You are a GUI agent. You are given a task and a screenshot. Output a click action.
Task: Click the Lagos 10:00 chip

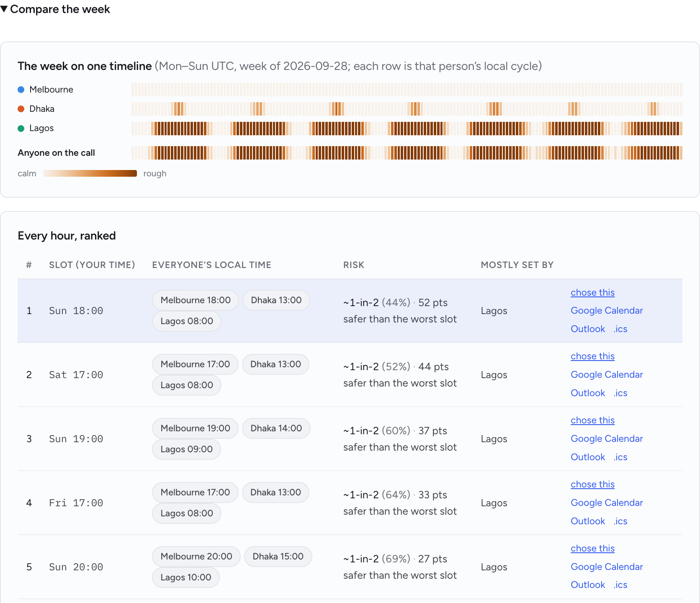(x=186, y=577)
